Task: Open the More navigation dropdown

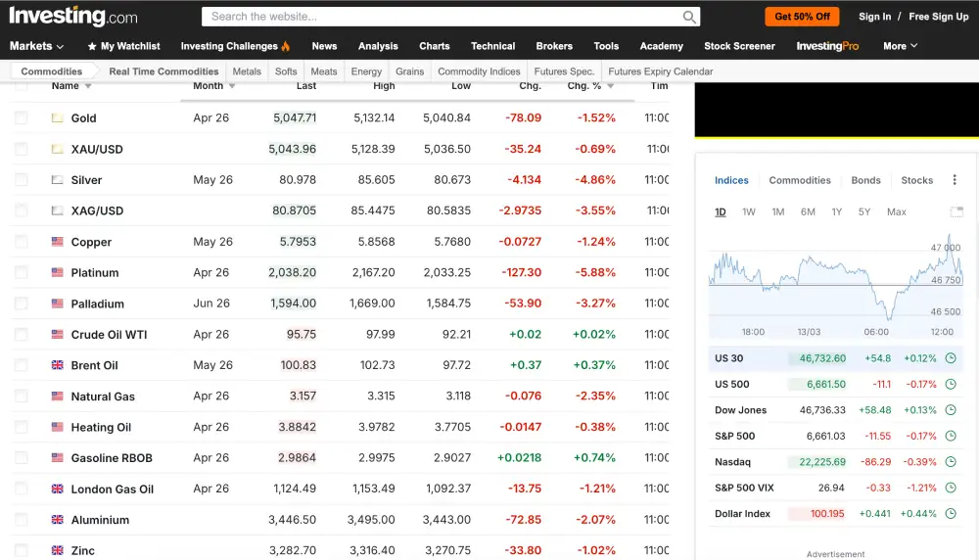Action: click(x=900, y=46)
